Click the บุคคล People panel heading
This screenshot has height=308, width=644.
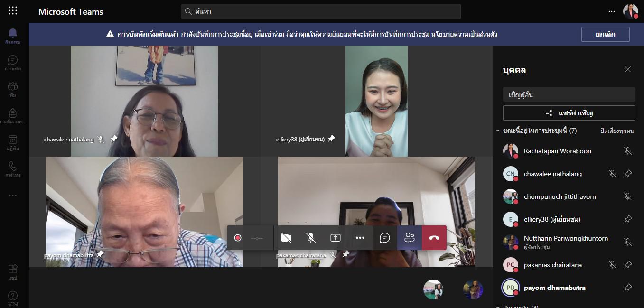[514, 70]
